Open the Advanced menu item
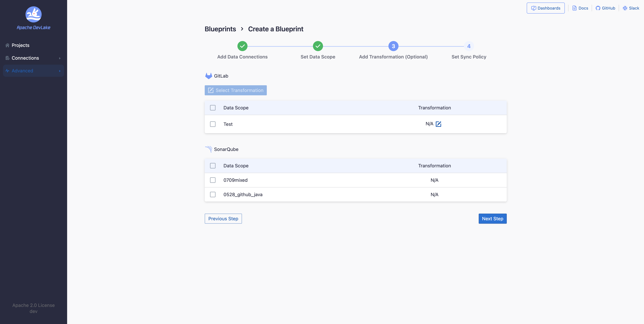The height and width of the screenshot is (324, 644). pos(22,71)
